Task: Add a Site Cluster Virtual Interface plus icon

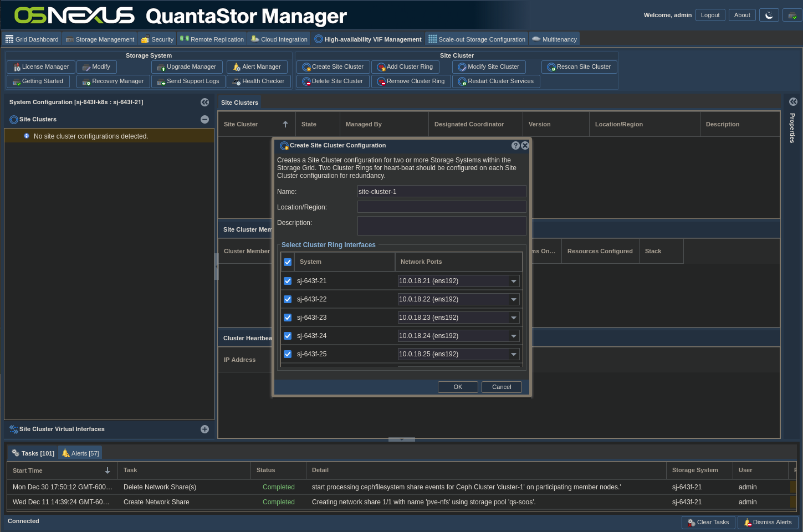Action: click(204, 429)
